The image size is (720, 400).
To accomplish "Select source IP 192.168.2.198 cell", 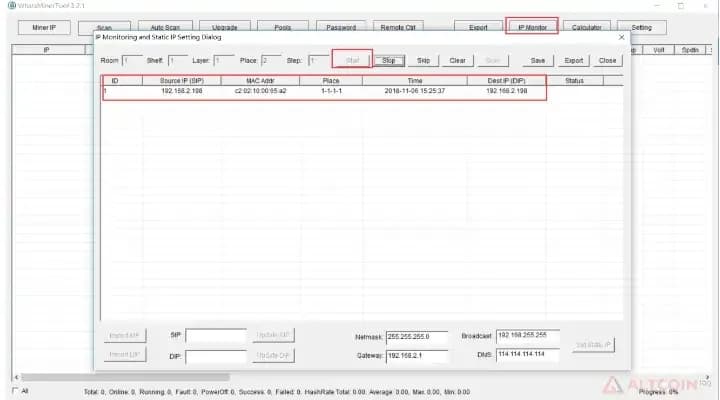I will [182, 91].
